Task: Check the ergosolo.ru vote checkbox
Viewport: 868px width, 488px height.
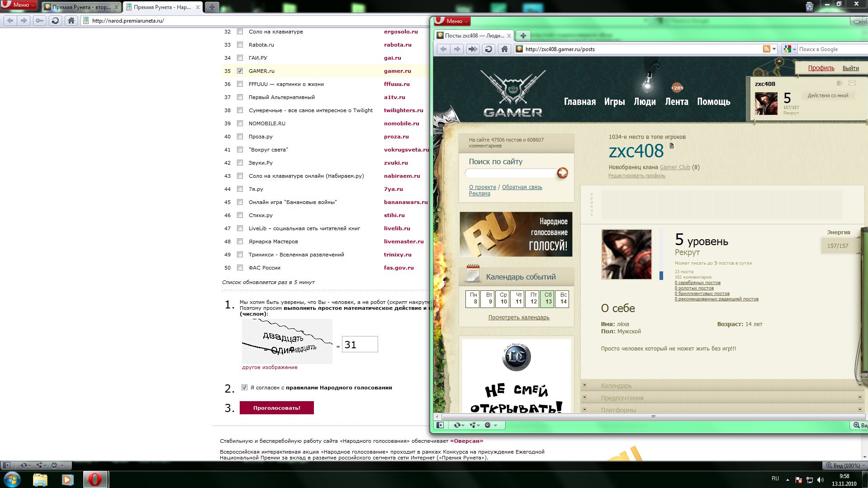Action: tap(240, 32)
